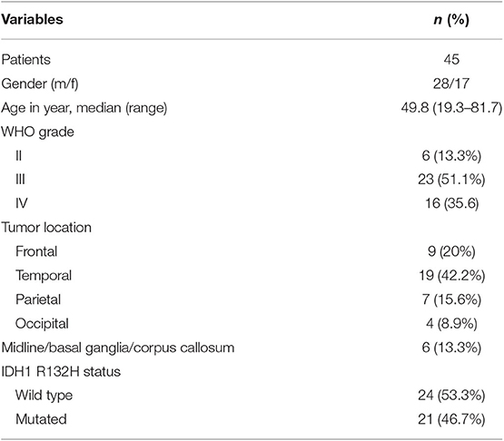Viewport: 504px width, 441px height.
Task: Click the Mutated value 21 (46.7%)
Action: tap(451, 420)
